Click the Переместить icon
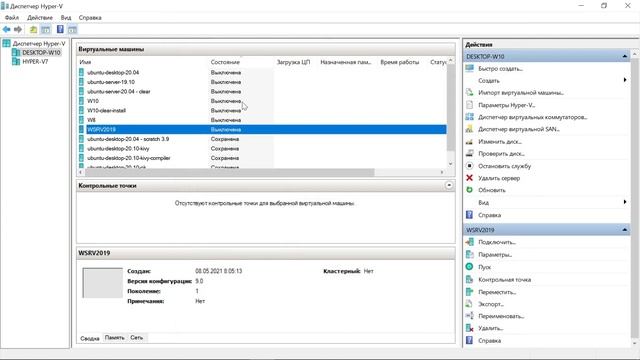This screenshot has height=360, width=640. point(469,292)
